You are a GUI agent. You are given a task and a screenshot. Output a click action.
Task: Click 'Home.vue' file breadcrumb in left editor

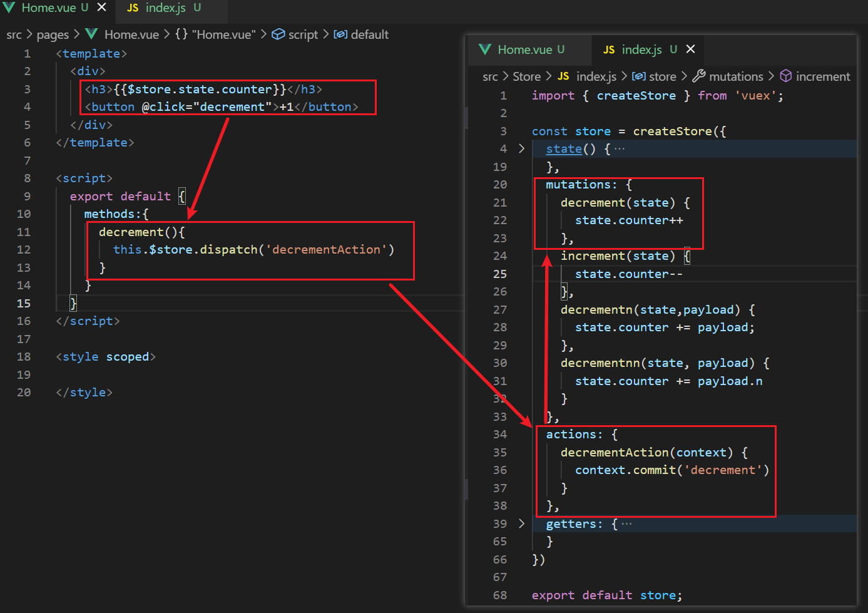click(131, 35)
